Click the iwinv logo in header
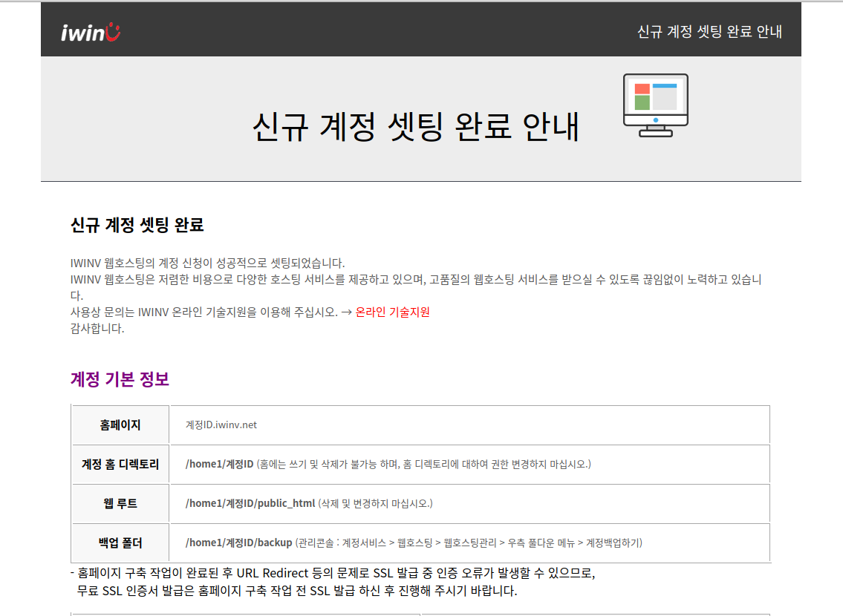Screen dimensions: 843x616 coord(91,32)
